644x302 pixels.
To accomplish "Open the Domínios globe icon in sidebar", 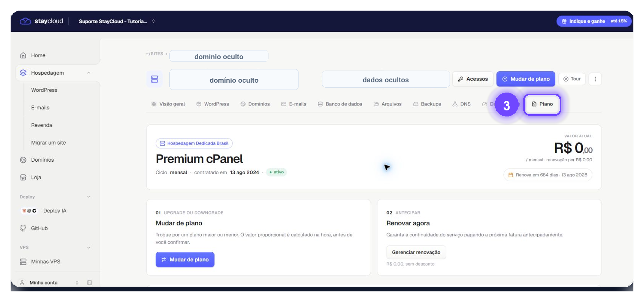I will tap(23, 160).
